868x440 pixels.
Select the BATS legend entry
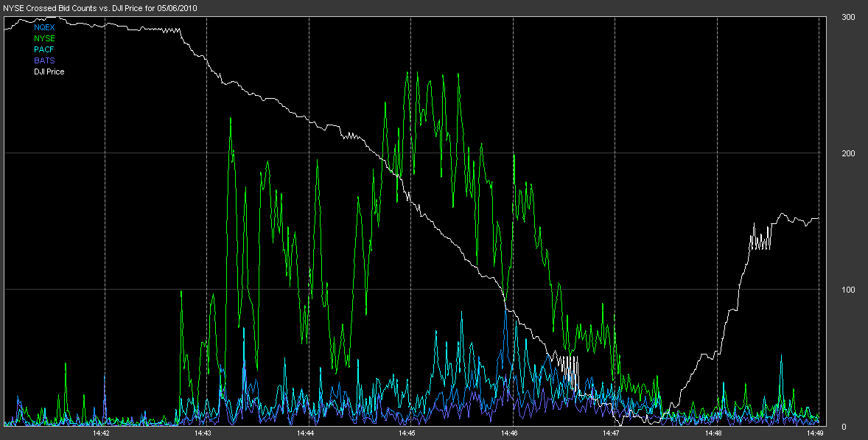[x=44, y=60]
